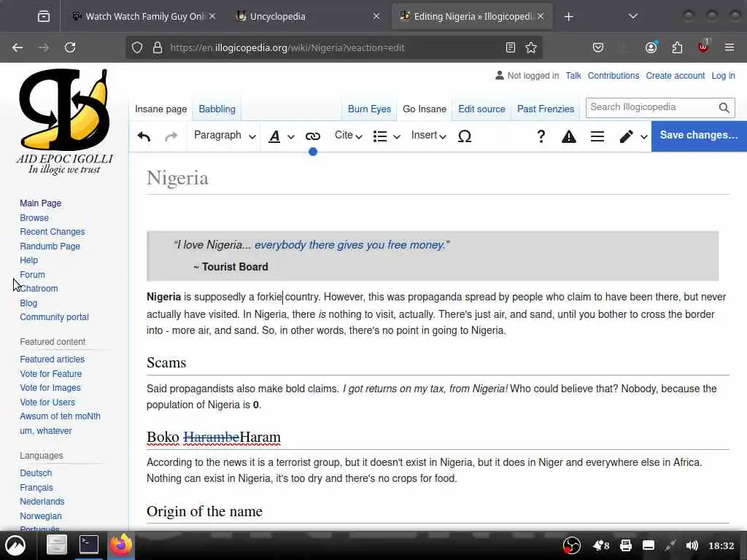The image size is (747, 560).
Task: Open a new browser tab with plus
Action: tap(568, 17)
